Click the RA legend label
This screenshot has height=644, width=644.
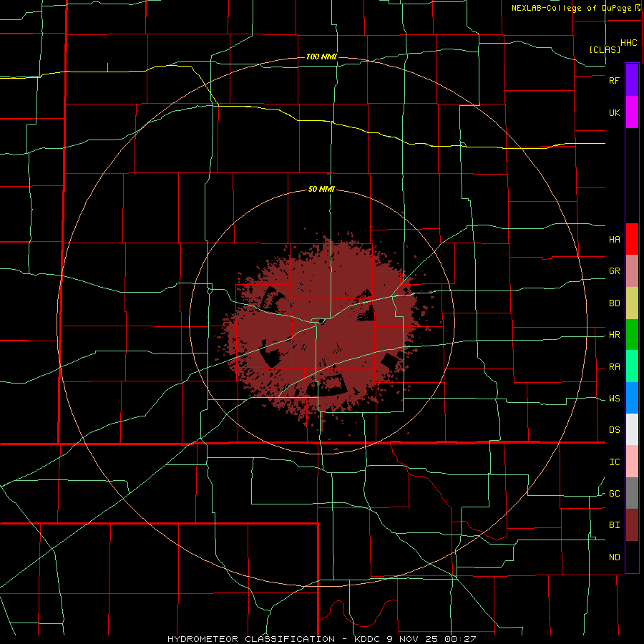coord(614,367)
